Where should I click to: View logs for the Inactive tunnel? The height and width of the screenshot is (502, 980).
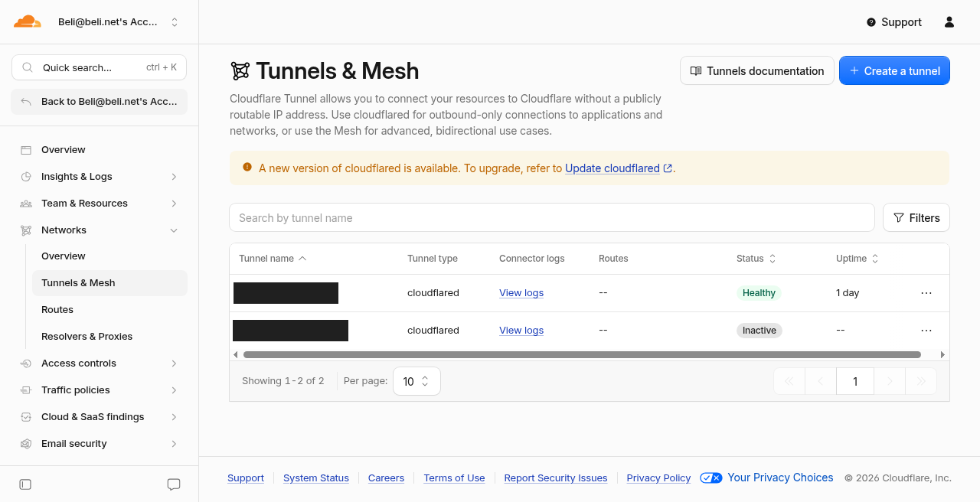[521, 331]
